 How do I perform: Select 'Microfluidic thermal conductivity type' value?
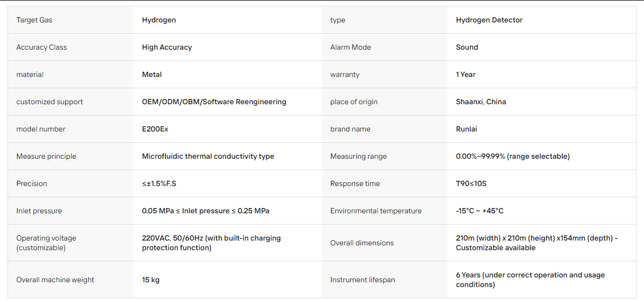point(208,156)
